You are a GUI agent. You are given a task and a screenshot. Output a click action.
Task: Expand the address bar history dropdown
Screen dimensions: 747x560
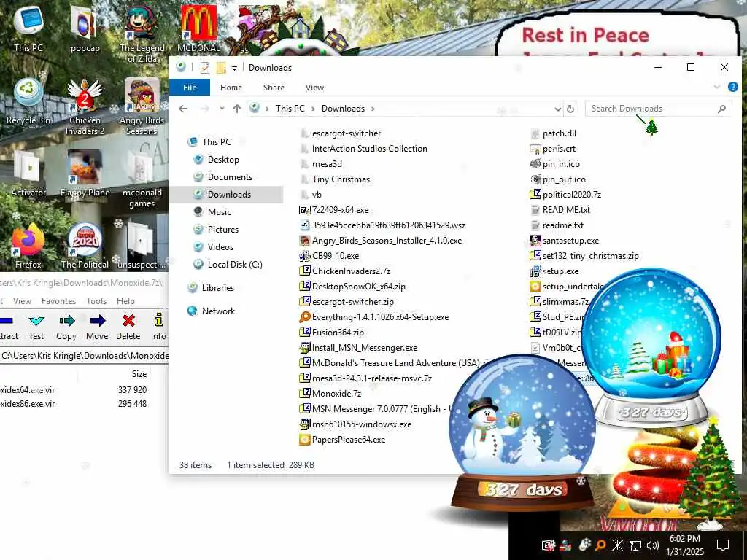pyautogui.click(x=557, y=109)
